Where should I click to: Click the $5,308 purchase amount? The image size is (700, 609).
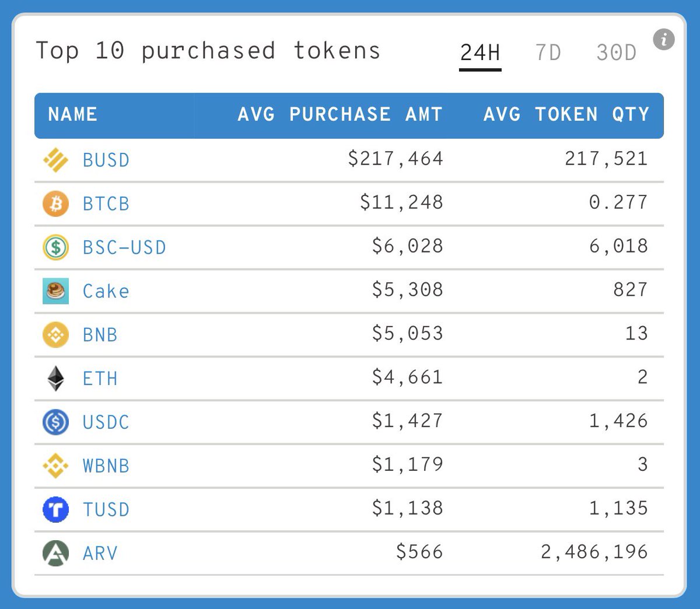[x=407, y=290]
